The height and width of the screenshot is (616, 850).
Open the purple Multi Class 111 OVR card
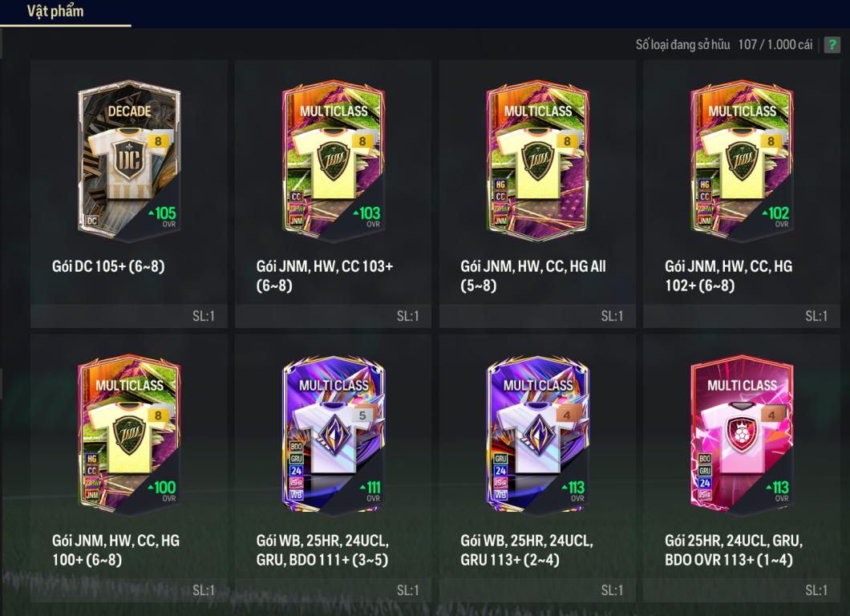click(334, 435)
